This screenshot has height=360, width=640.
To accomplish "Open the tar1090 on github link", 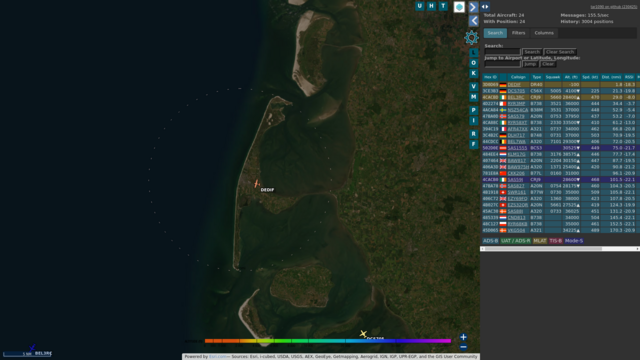I will (613, 7).
